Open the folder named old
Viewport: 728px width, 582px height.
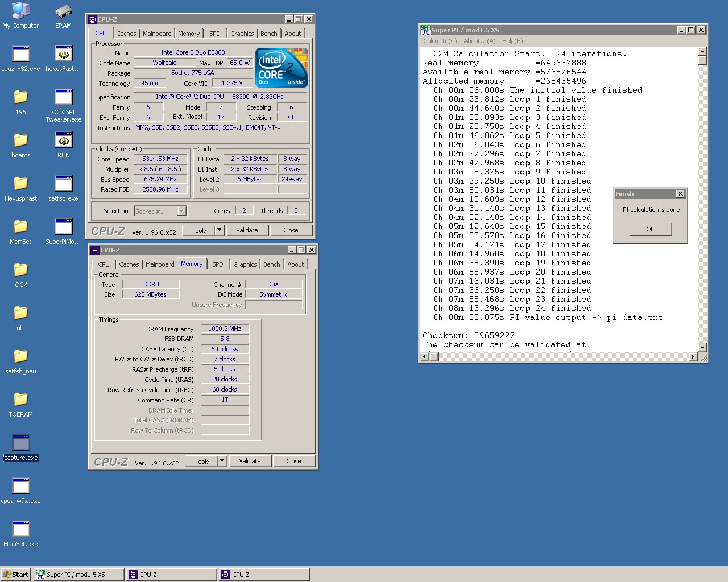pyautogui.click(x=20, y=318)
